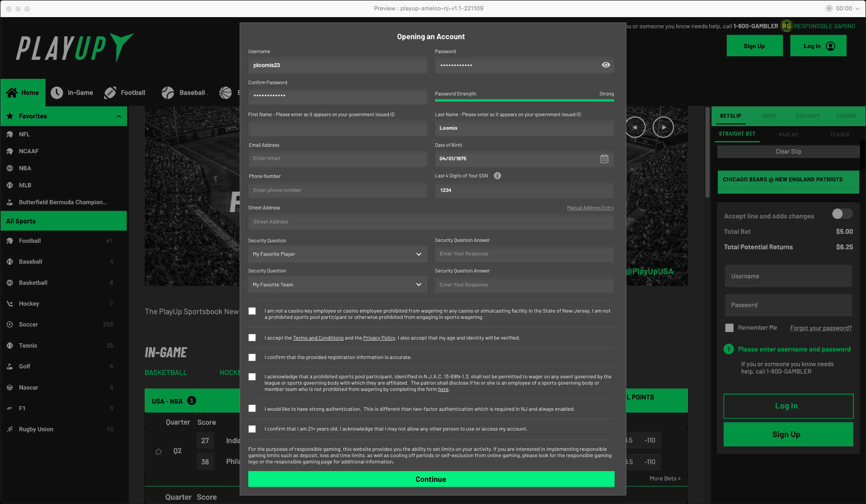The image size is (866, 504).
Task: Click the Tennis ball icon
Action: pos(10,345)
